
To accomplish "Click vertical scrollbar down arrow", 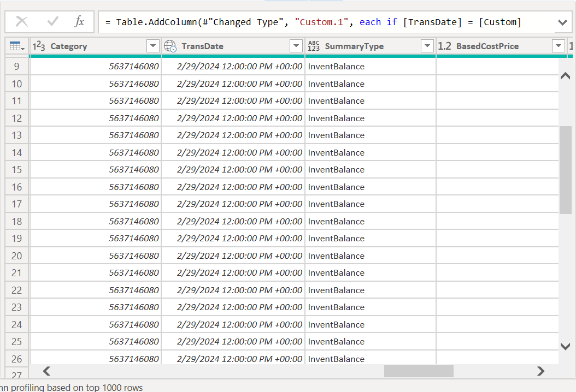I will [566, 346].
